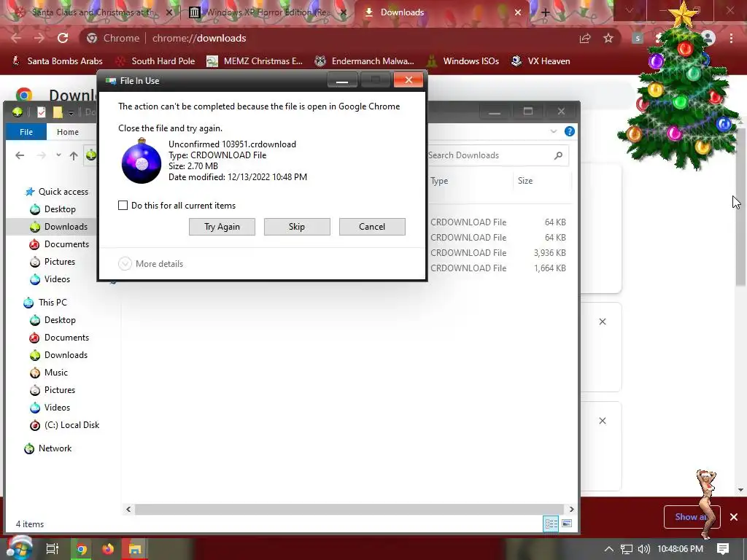Screen dimensions: 747x560
Task: Go up one folder in Explorer
Action: tap(74, 155)
